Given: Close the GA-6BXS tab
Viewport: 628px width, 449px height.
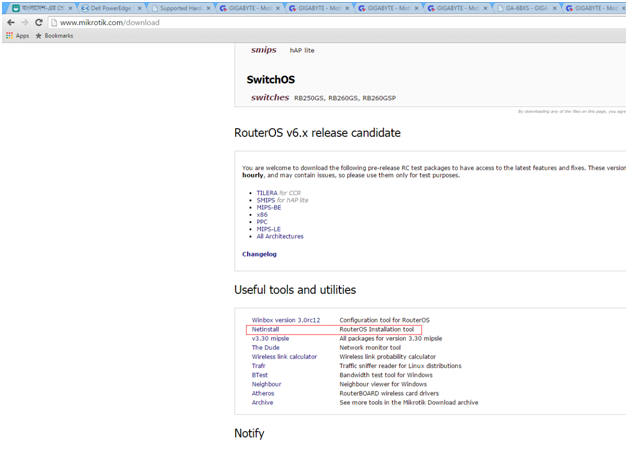Looking at the screenshot, I should pos(554,8).
